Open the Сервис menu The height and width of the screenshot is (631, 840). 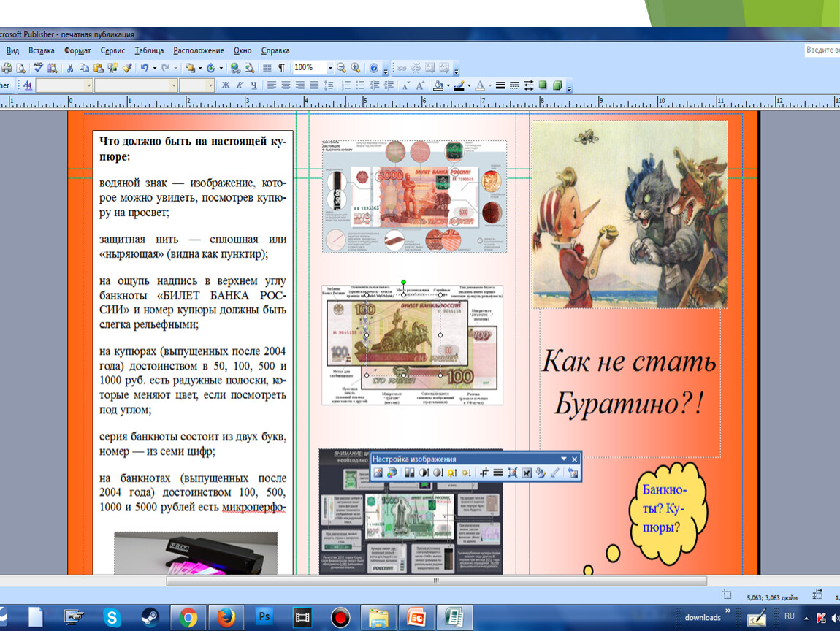tap(112, 50)
